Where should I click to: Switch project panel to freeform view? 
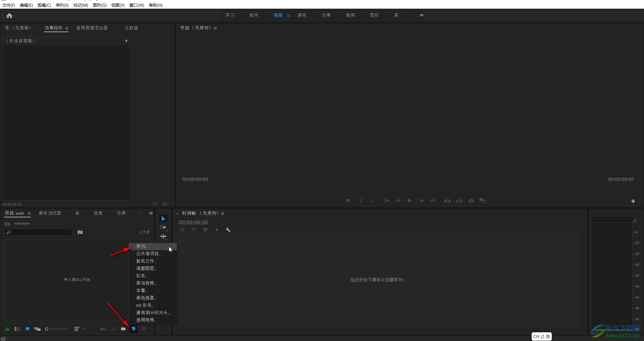38,329
